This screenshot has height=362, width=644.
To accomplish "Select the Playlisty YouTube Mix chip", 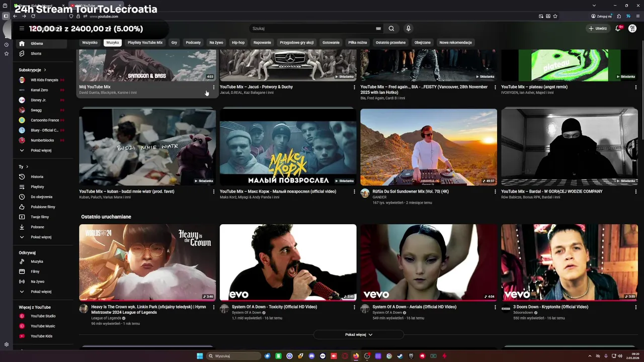I will point(145,43).
